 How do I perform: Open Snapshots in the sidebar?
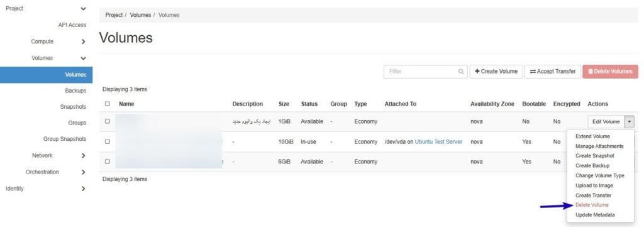pos(73,107)
